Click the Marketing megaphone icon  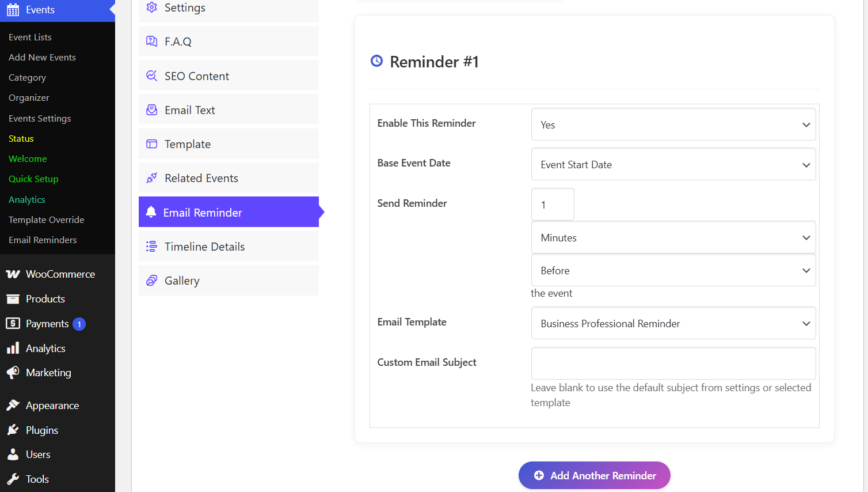click(x=13, y=373)
